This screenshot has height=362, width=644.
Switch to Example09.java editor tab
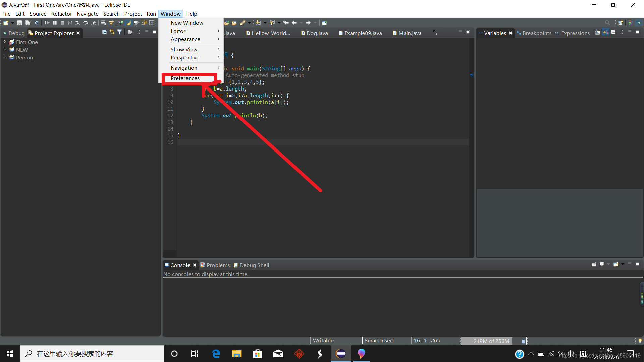(x=361, y=33)
